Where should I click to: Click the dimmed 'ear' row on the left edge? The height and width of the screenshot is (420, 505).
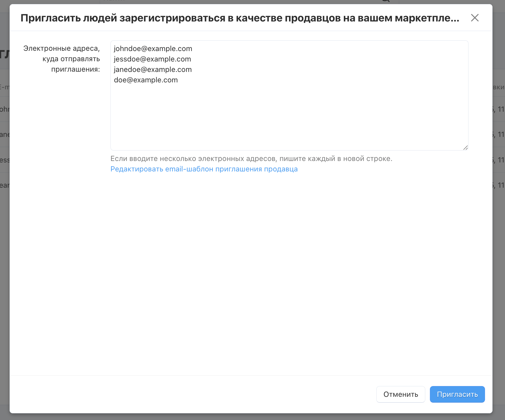tap(5, 185)
